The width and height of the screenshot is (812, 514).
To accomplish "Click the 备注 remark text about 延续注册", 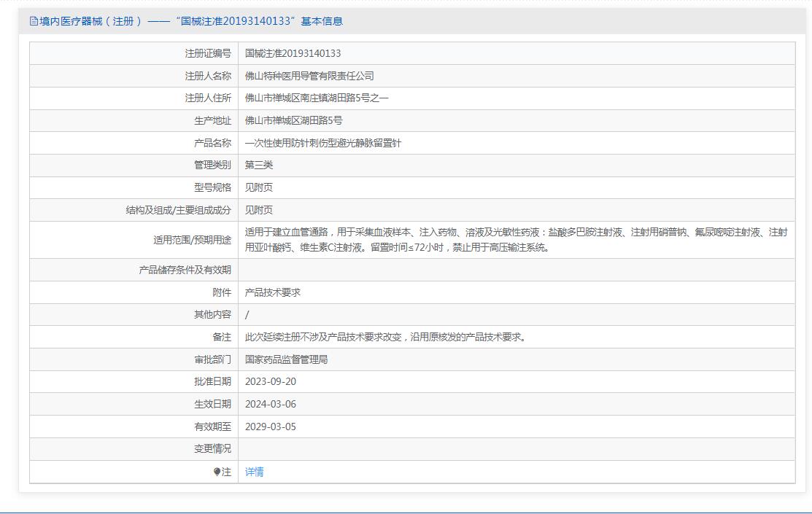I will point(386,337).
